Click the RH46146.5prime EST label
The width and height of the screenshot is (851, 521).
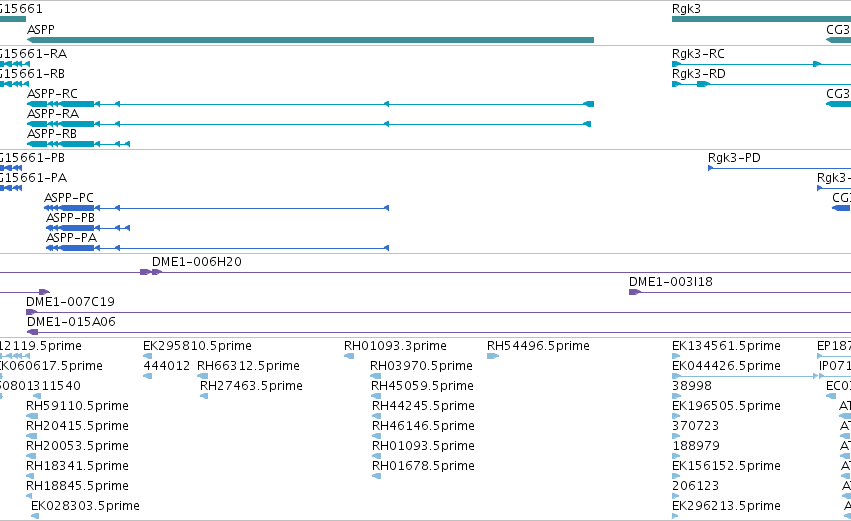coord(423,427)
